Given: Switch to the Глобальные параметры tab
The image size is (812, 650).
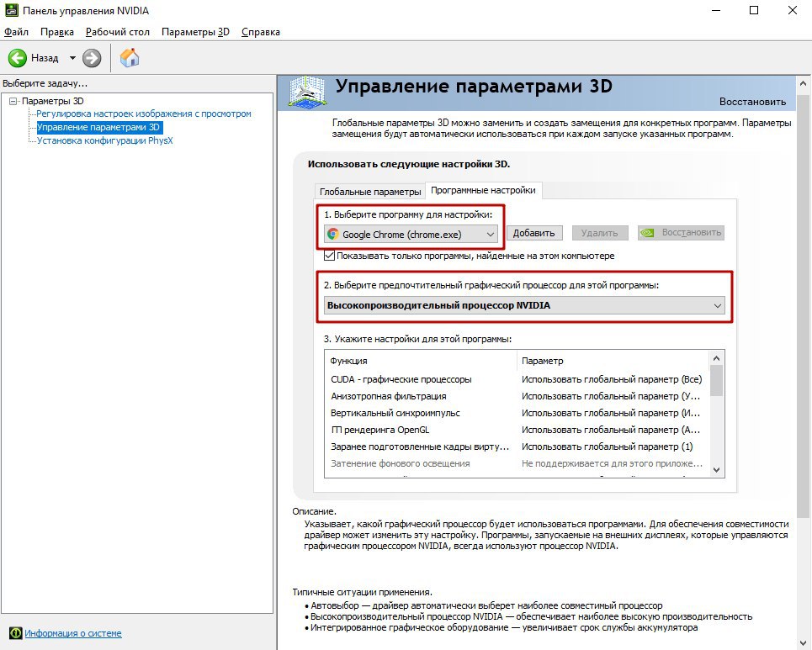Looking at the screenshot, I should (x=369, y=192).
